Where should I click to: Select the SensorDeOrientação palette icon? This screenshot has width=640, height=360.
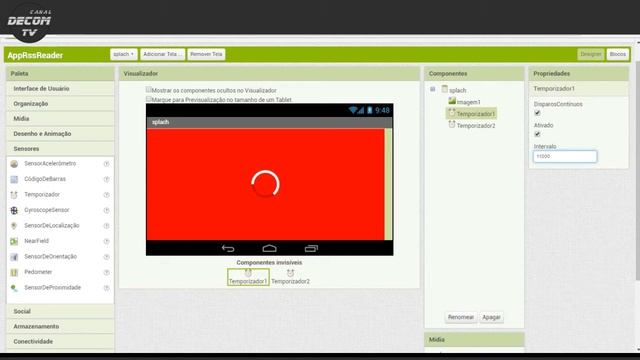(x=14, y=257)
